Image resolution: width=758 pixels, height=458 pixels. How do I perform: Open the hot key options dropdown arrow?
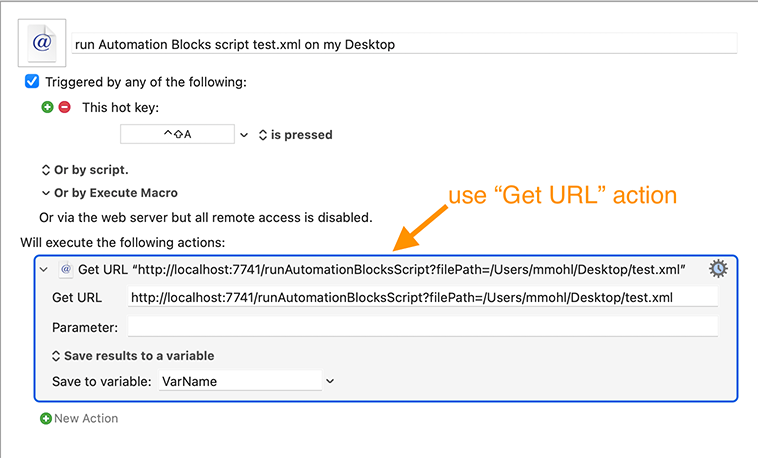(x=244, y=135)
